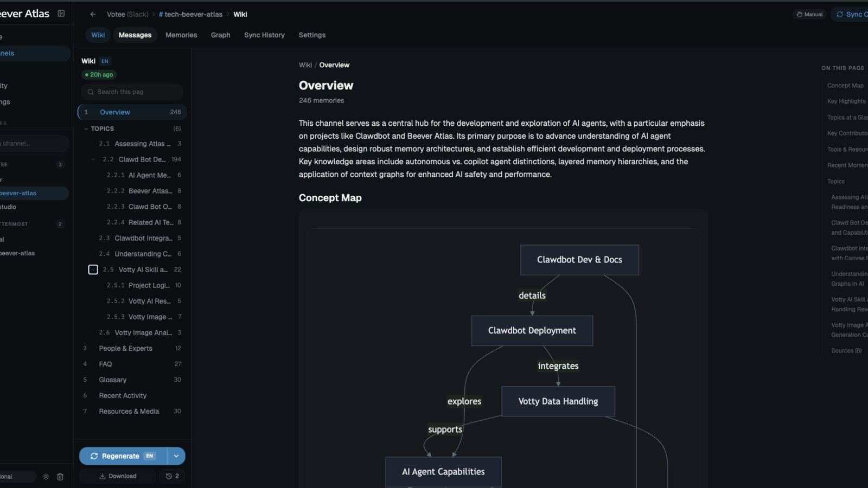The height and width of the screenshot is (488, 868).
Task: Jump to Concept Map in page outline
Action: click(x=845, y=86)
